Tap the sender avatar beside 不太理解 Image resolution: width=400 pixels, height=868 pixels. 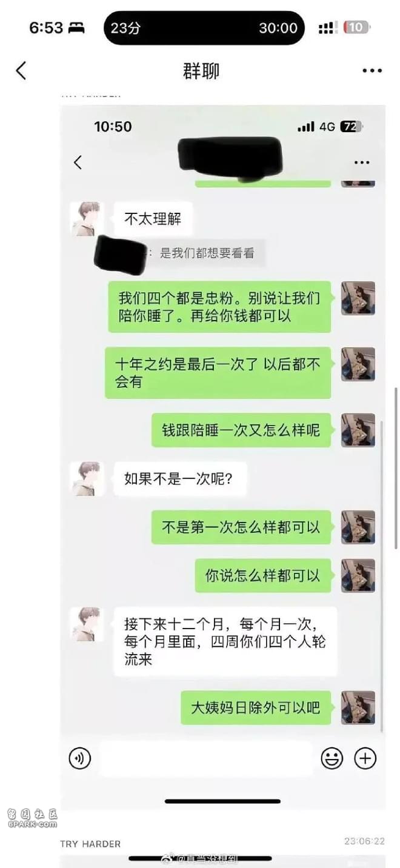[87, 219]
